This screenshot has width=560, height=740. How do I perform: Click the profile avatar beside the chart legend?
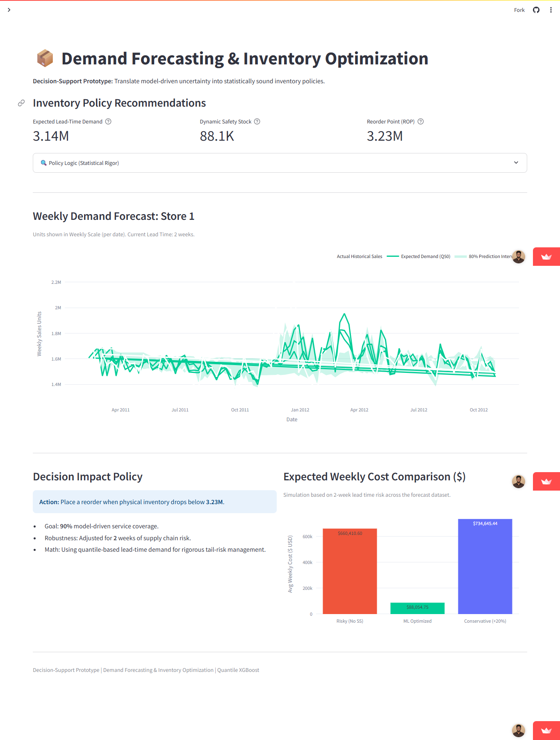point(519,257)
